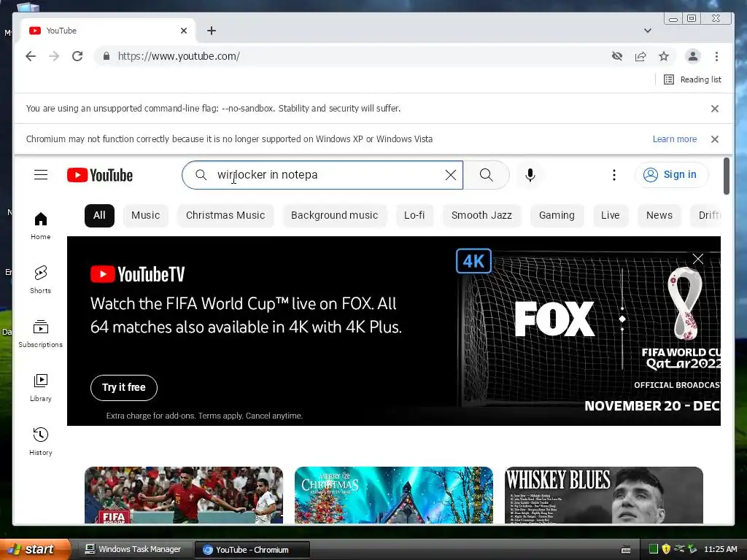Search with your voice microphone

[530, 175]
